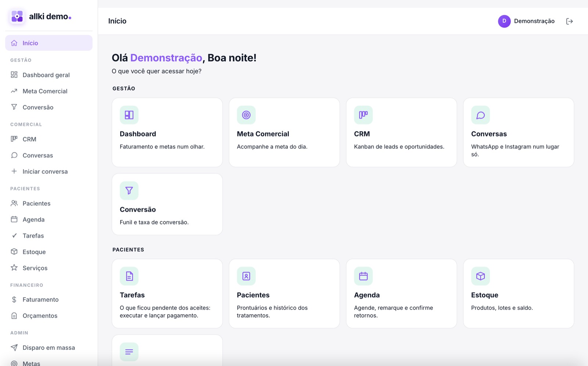Image resolution: width=588 pixels, height=366 pixels.
Task: Open the Conversas card title
Action: (x=489, y=134)
